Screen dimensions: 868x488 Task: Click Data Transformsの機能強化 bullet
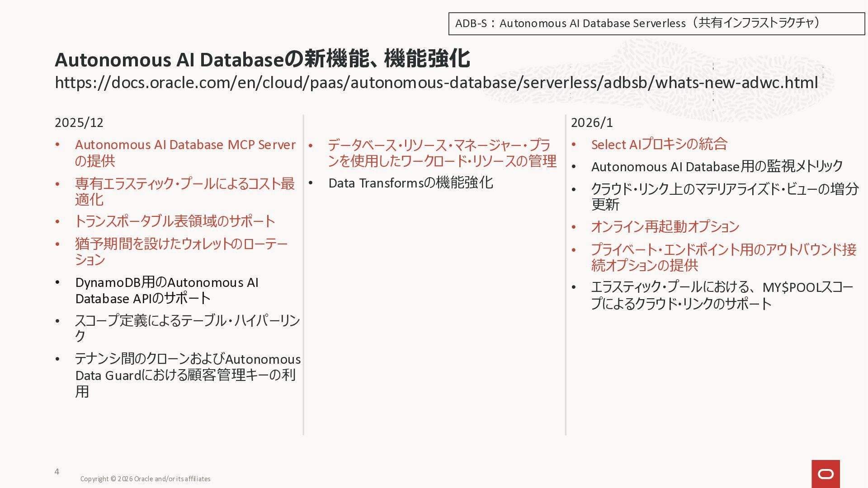410,183
